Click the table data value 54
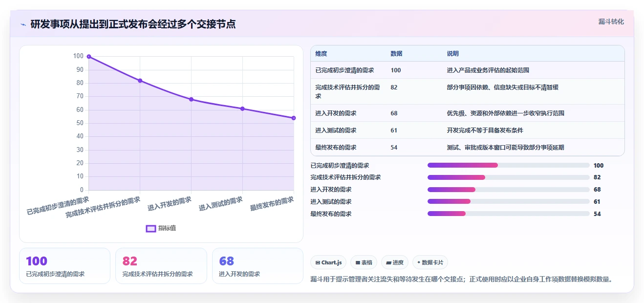 click(394, 148)
